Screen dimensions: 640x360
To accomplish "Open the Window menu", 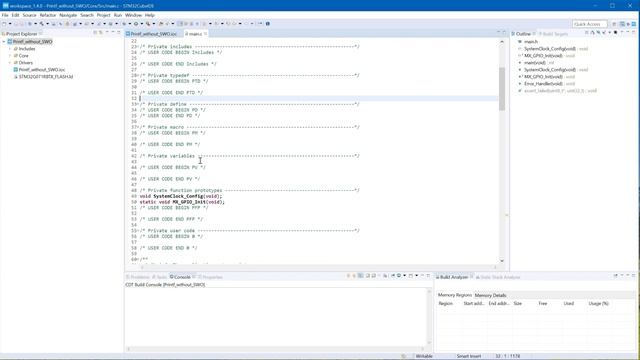I will tap(133, 15).
